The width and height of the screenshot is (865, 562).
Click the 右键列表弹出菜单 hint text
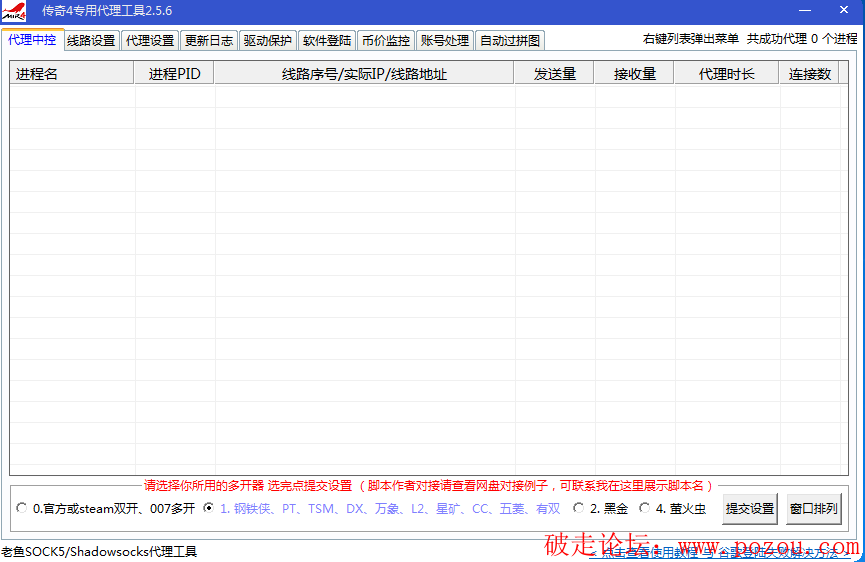(x=691, y=39)
